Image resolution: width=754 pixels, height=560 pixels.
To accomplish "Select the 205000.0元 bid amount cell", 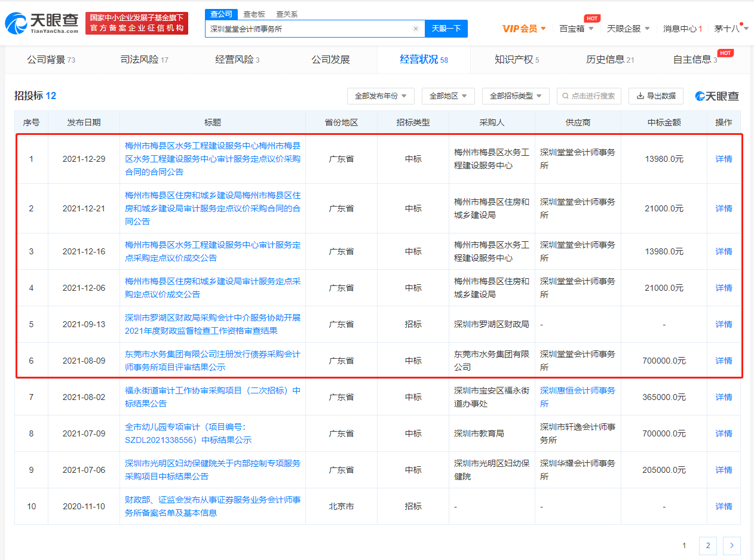I will click(664, 470).
